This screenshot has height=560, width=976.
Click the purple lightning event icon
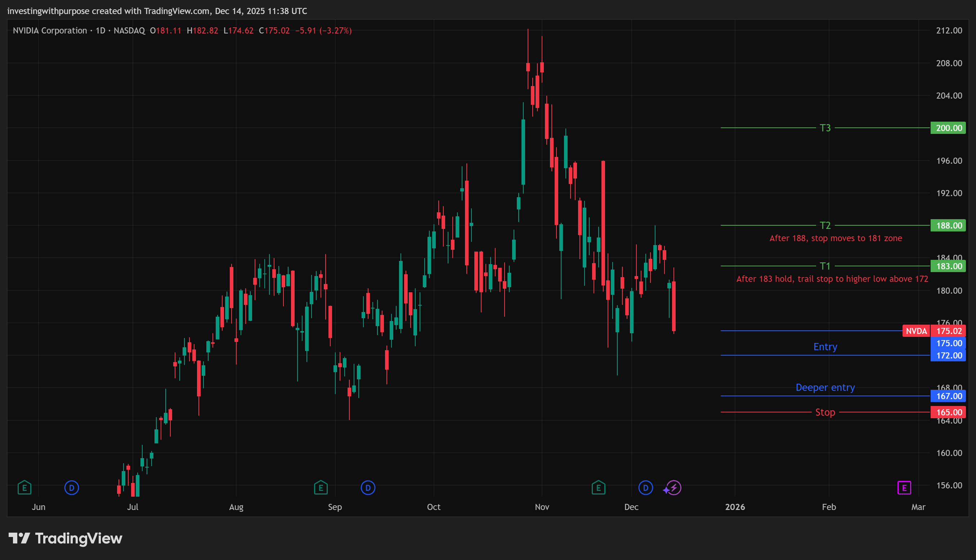(673, 488)
